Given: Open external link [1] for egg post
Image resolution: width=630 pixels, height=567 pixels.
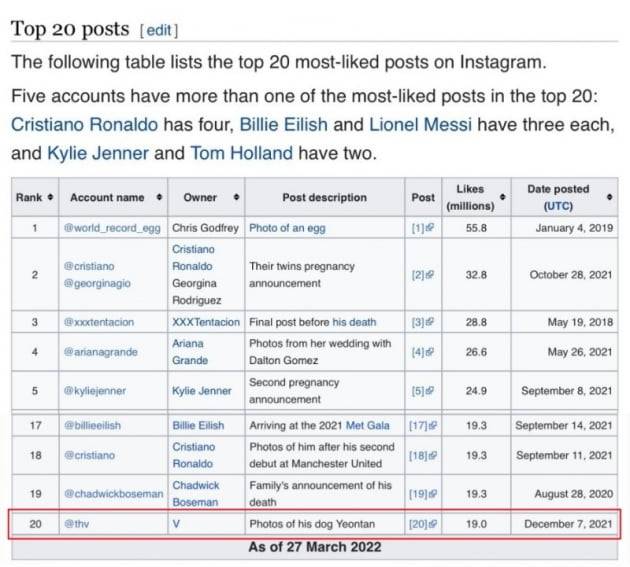Looking at the screenshot, I should tap(423, 228).
